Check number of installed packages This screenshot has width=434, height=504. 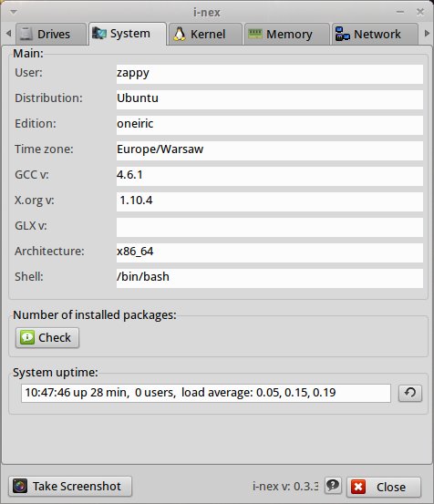pos(47,337)
